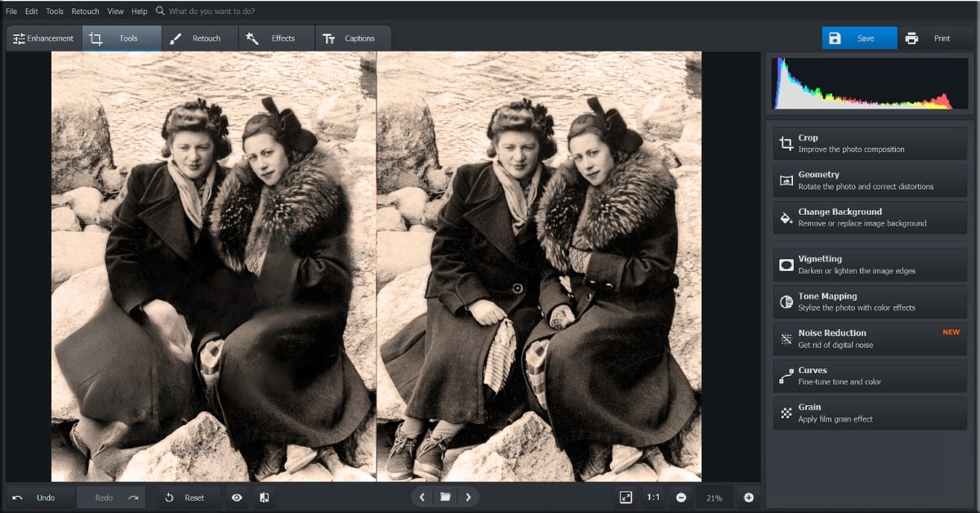
Task: Click the Redo button
Action: (x=111, y=497)
